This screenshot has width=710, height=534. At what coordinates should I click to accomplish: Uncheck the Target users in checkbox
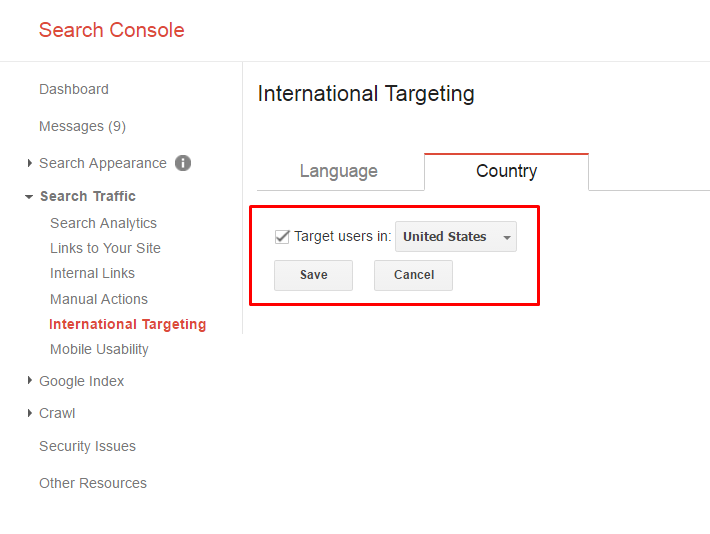coord(282,237)
